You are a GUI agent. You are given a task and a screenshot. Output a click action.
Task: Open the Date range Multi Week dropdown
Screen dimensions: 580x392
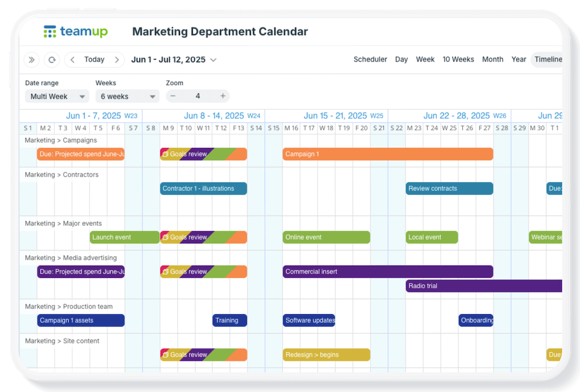57,96
